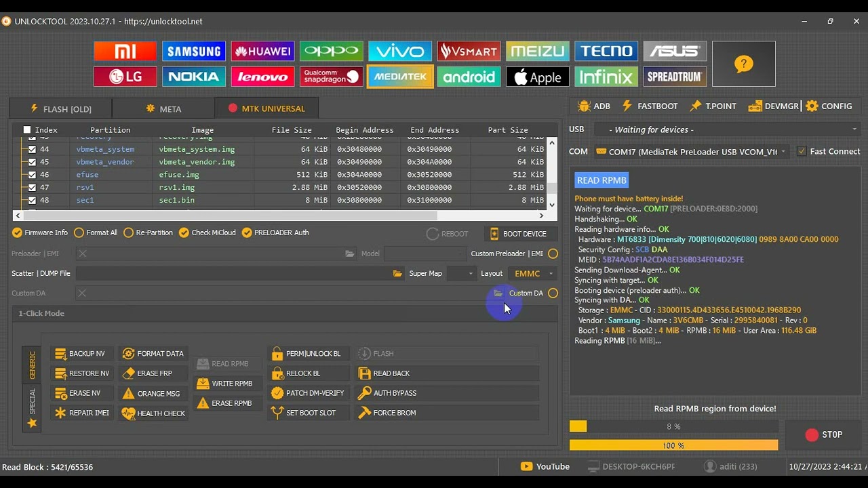This screenshot has height=488, width=868.
Task: Click the yellow question mark help icon
Action: (743, 64)
